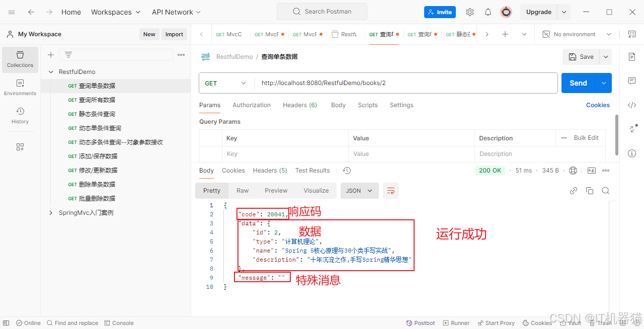This screenshot has width=644, height=329.
Task: Switch to the Preview response view
Action: click(276, 191)
